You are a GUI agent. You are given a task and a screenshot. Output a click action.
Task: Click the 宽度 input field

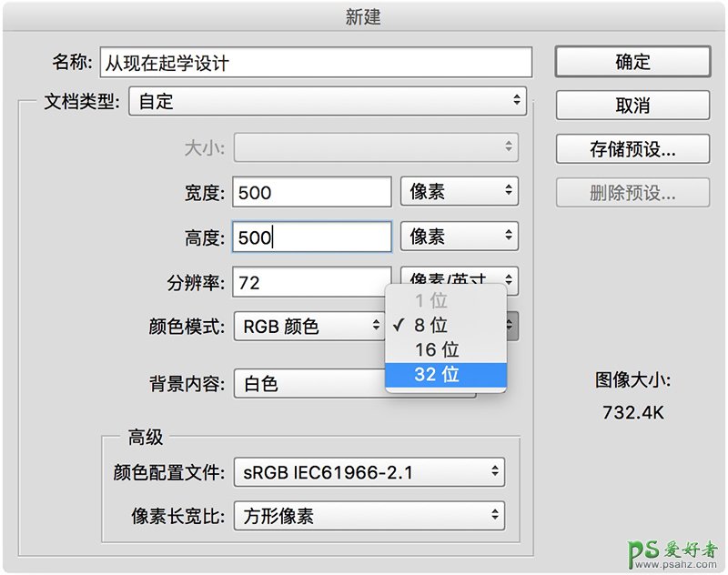(312, 192)
